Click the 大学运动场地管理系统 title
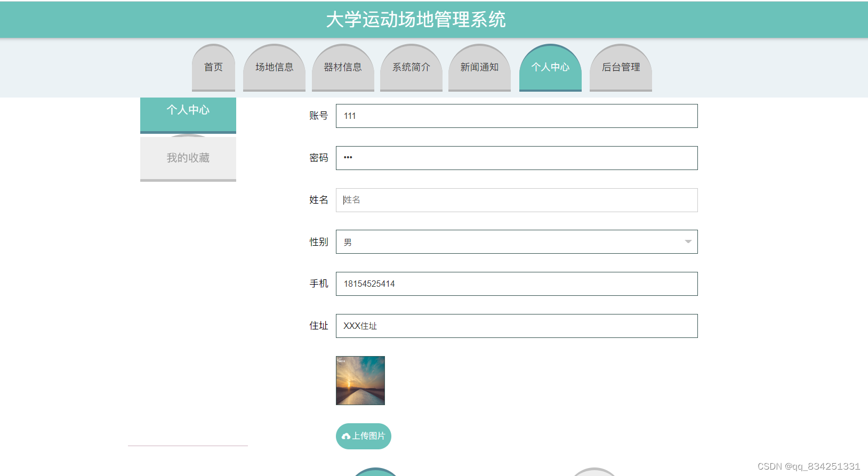This screenshot has height=476, width=868. (416, 20)
